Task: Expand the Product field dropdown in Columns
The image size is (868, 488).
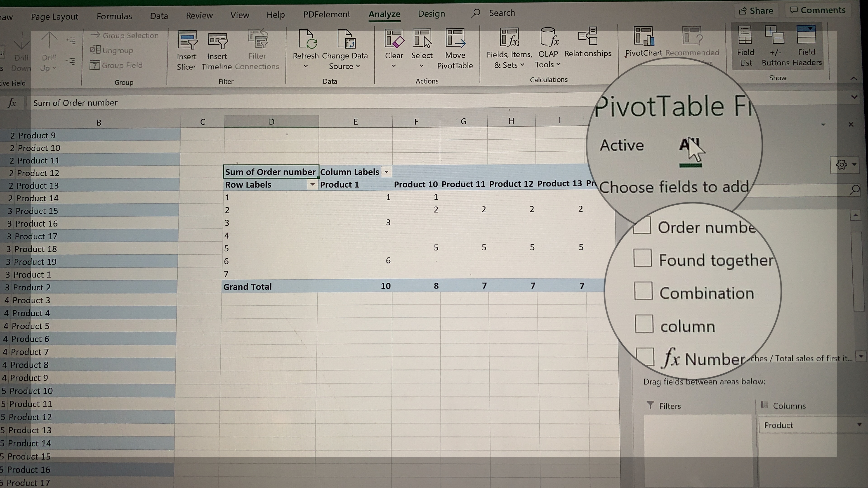Action: (859, 425)
